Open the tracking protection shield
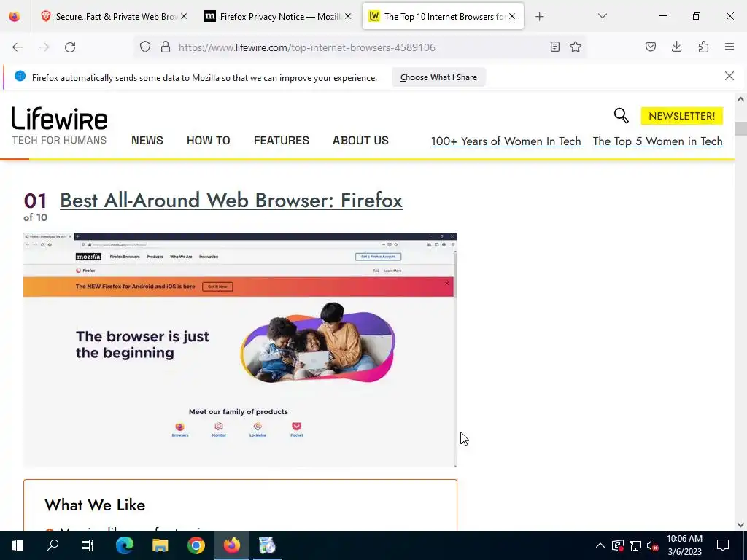The height and width of the screenshot is (560, 747). 145,47
